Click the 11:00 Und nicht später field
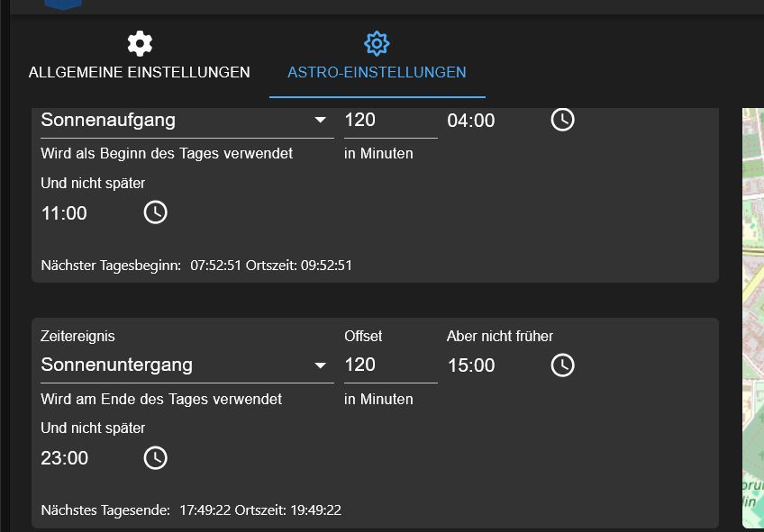This screenshot has height=532, width=764. (64, 213)
